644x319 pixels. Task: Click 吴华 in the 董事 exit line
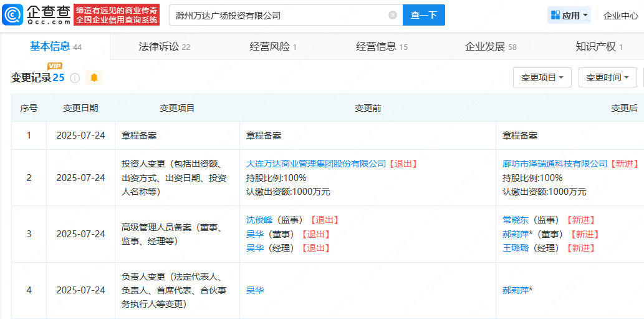pos(254,234)
